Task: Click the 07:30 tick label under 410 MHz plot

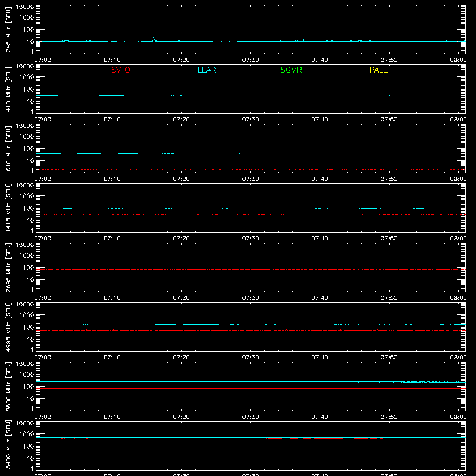Action: [250, 120]
